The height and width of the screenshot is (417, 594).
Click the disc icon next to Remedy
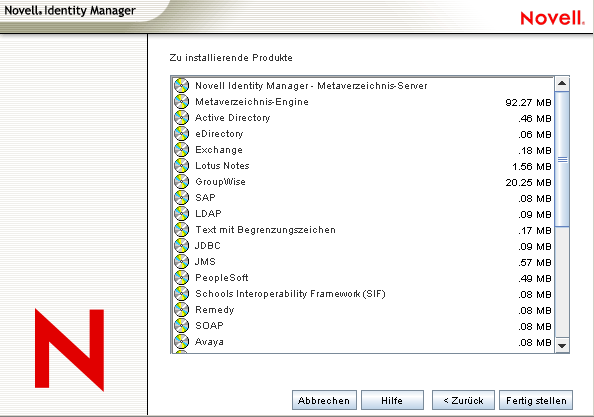point(181,309)
